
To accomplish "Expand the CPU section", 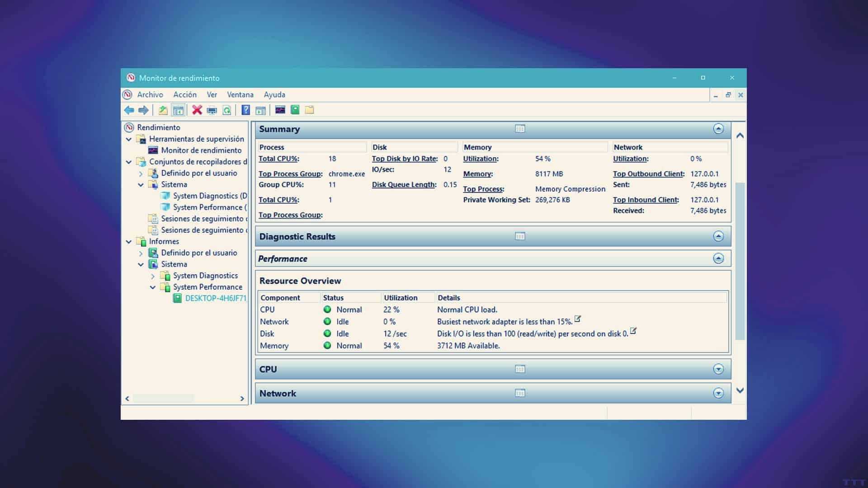I will (718, 369).
